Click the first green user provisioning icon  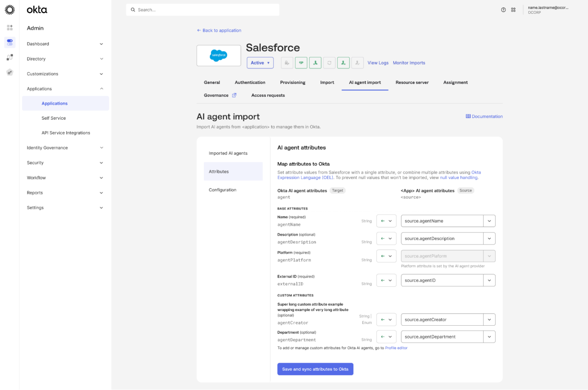tap(315, 63)
